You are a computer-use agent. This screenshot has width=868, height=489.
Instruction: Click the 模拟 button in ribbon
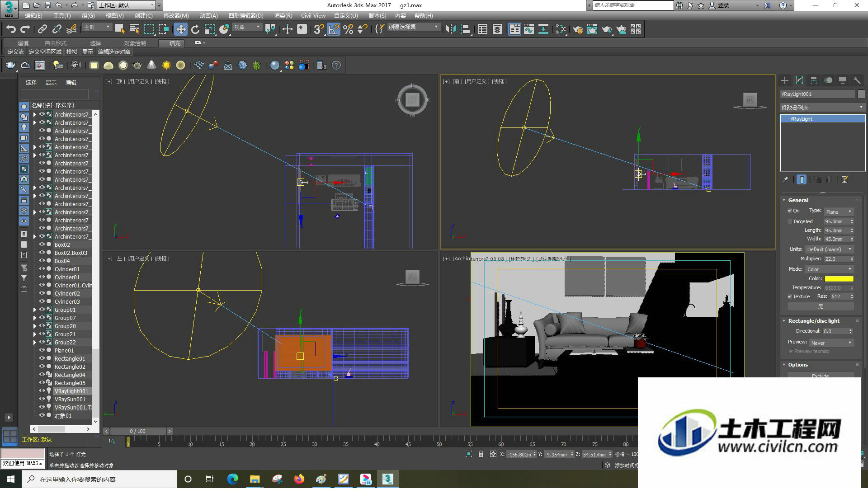tap(72, 52)
